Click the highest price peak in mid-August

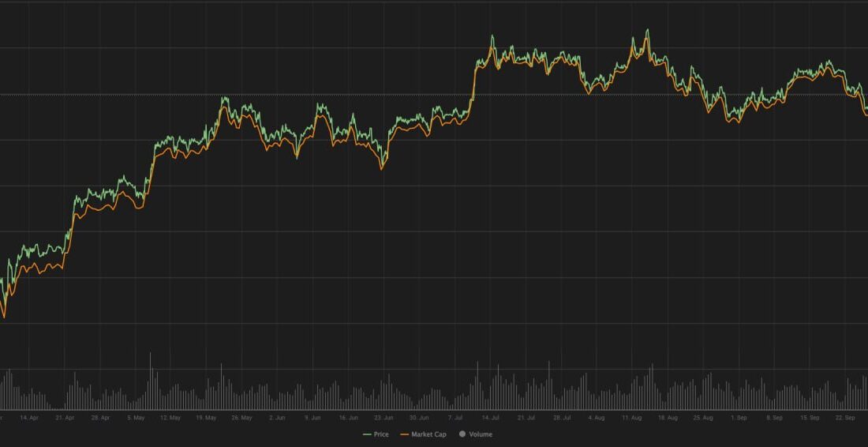tap(647, 31)
